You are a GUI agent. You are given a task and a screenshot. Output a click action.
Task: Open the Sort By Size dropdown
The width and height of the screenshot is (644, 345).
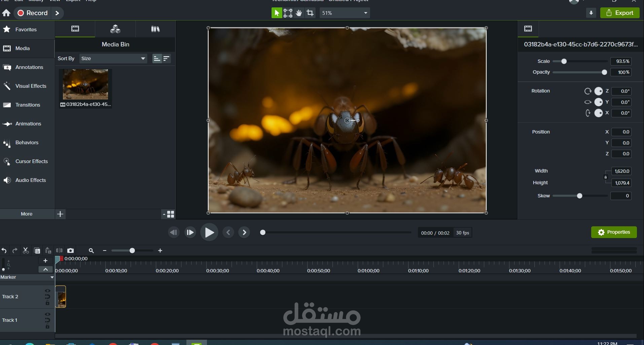click(113, 59)
